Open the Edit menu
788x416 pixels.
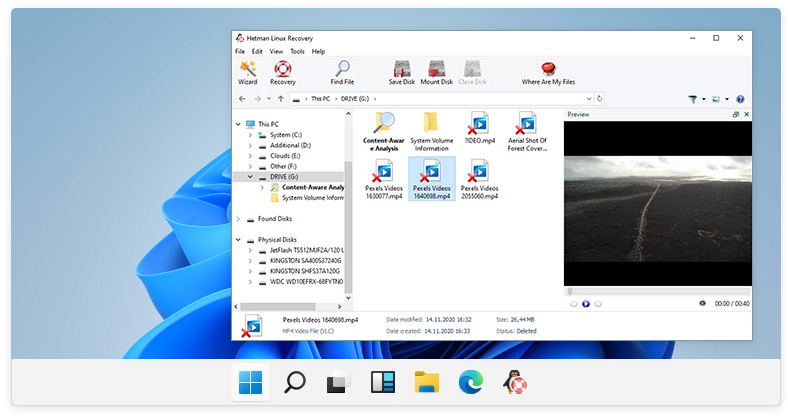coord(257,51)
